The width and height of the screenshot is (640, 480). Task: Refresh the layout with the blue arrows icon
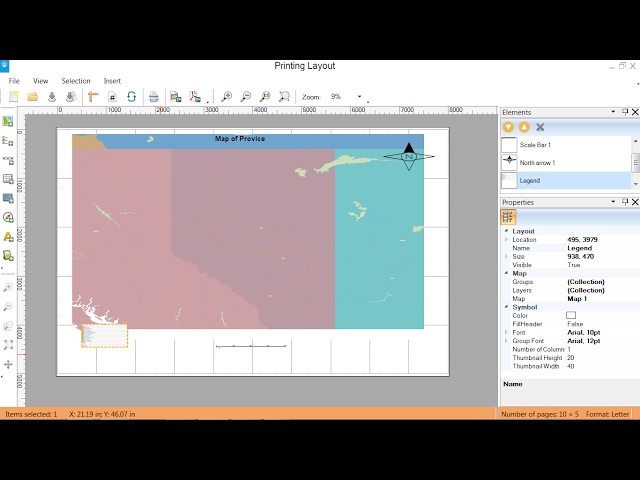131,97
